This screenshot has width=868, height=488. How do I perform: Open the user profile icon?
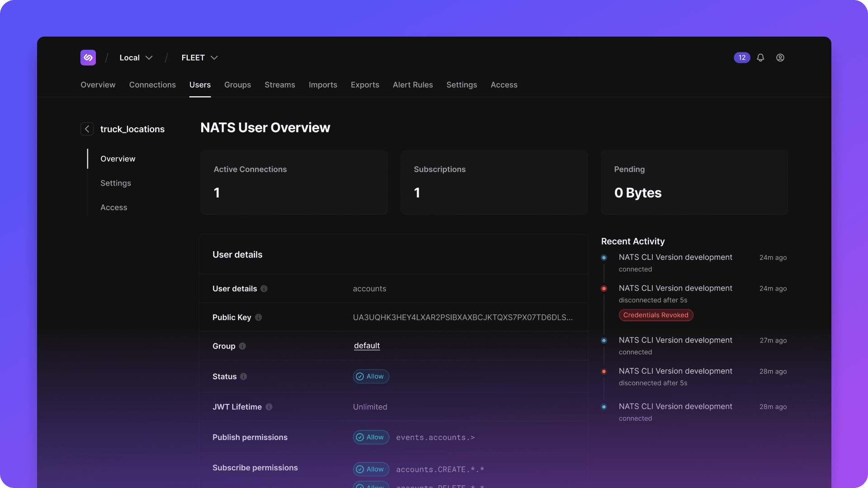[x=780, y=57]
